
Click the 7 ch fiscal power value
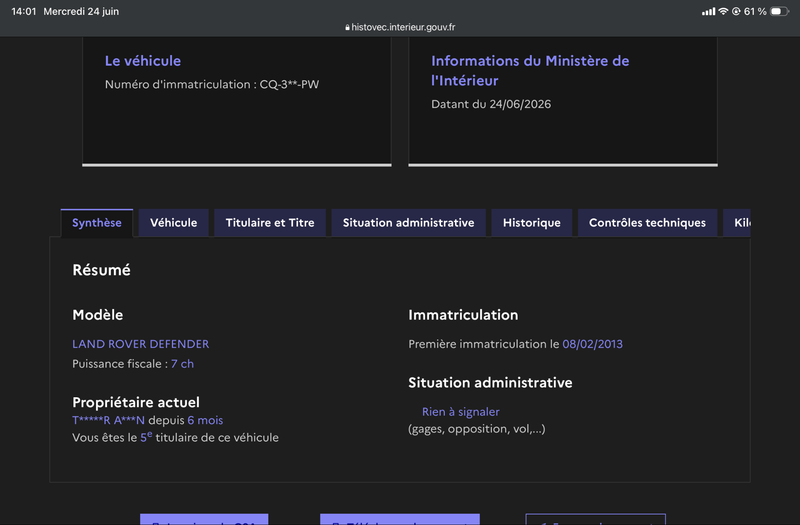[x=182, y=364]
